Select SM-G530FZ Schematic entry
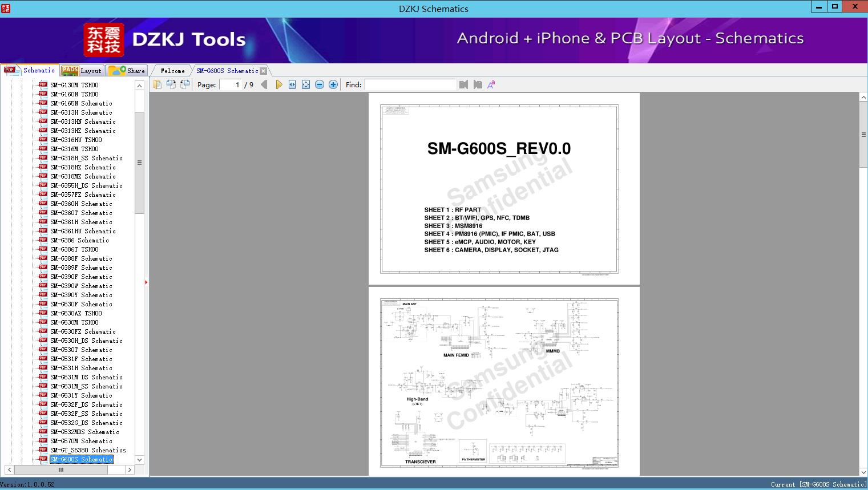The width and height of the screenshot is (868, 490). 83,331
